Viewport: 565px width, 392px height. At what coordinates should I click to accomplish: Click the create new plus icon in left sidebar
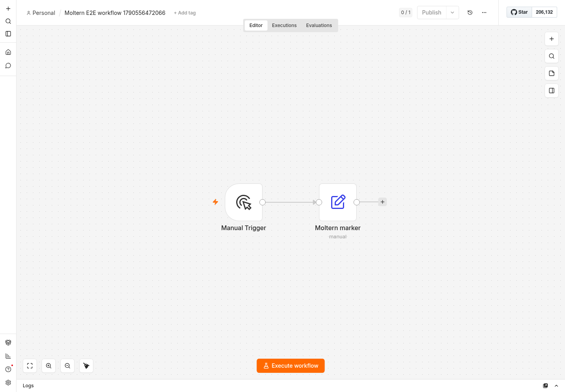click(x=8, y=9)
